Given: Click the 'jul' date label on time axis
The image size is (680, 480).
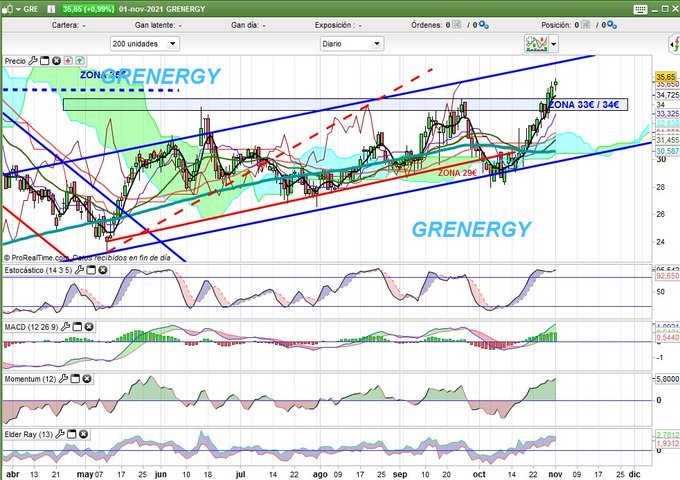Looking at the screenshot, I should 241,474.
